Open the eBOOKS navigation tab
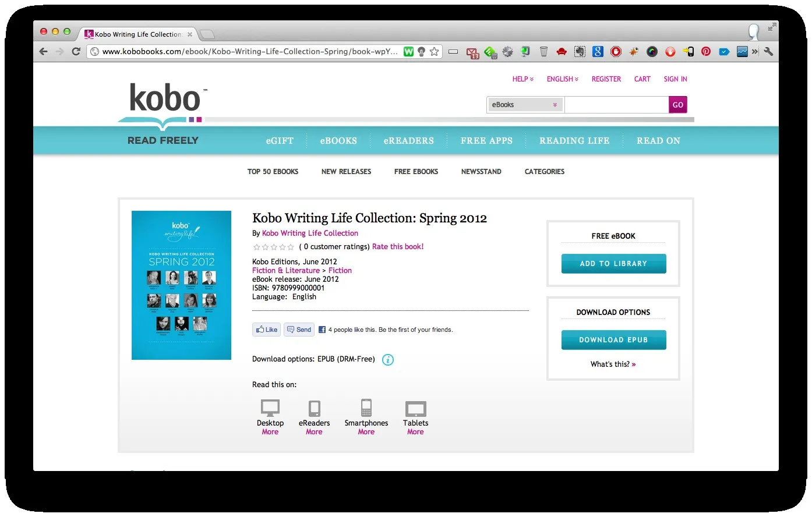This screenshot has height=517, width=812. pos(338,141)
